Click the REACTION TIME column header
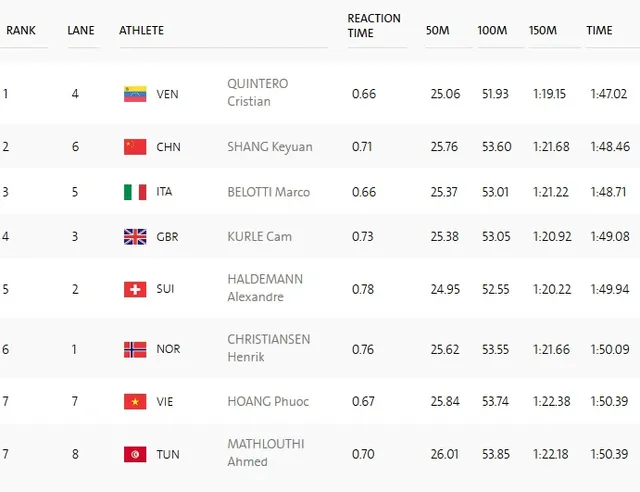640x492 pixels. (374, 25)
